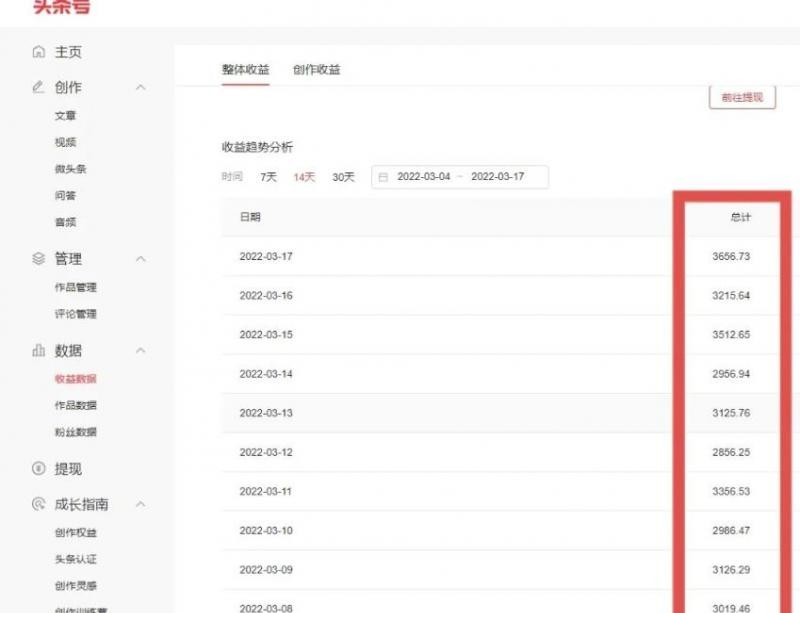
Task: Click the 总计 column header
Action: click(740, 217)
